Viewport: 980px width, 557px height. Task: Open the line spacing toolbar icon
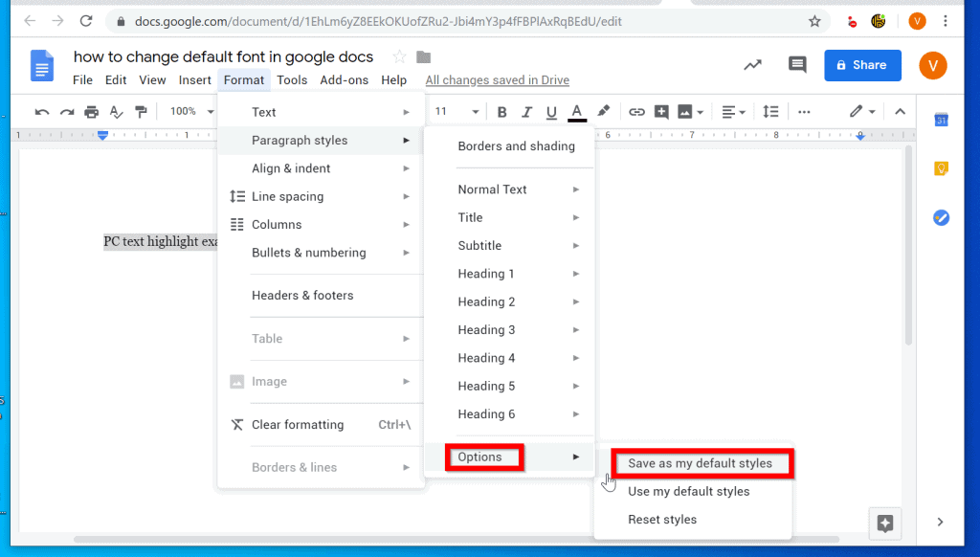pyautogui.click(x=770, y=112)
